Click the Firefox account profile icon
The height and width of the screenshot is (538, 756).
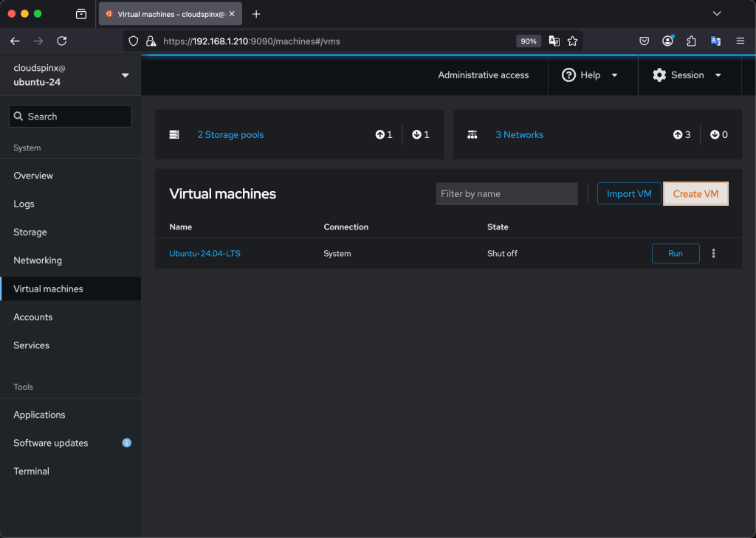click(x=667, y=41)
